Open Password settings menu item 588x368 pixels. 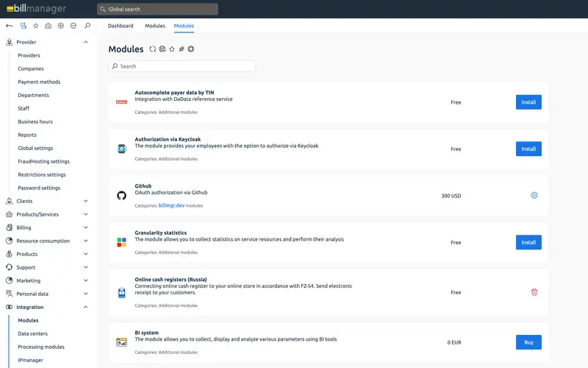coord(39,188)
